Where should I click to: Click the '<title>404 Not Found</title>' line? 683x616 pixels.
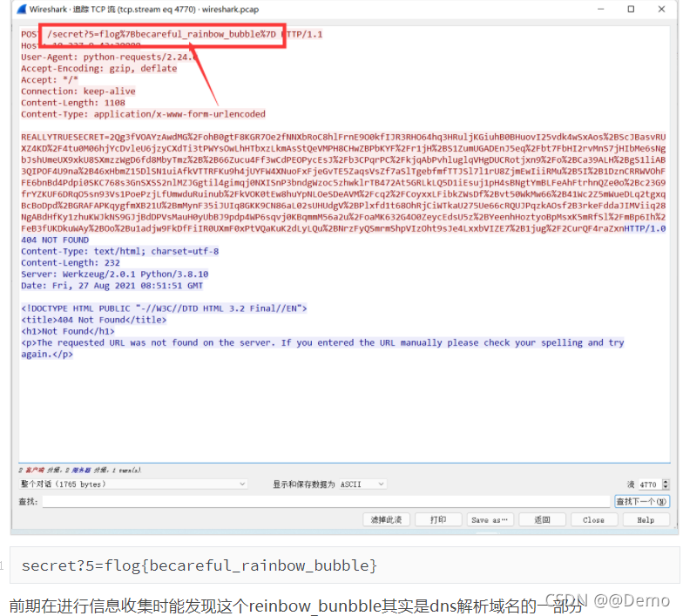point(94,320)
